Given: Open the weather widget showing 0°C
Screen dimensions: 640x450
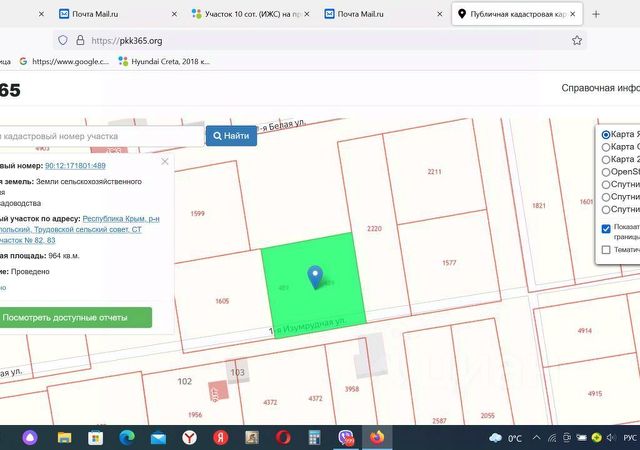Looking at the screenshot, I should click(x=505, y=438).
